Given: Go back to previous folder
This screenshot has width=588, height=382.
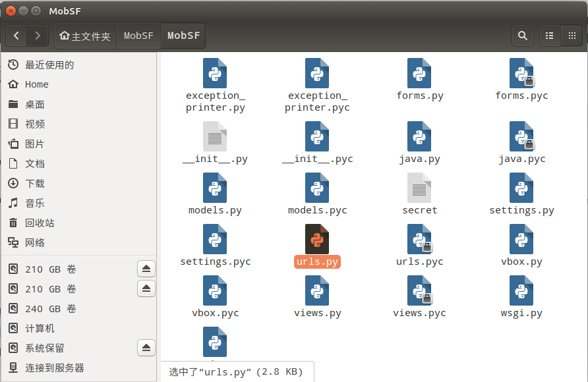Looking at the screenshot, I should (x=16, y=36).
